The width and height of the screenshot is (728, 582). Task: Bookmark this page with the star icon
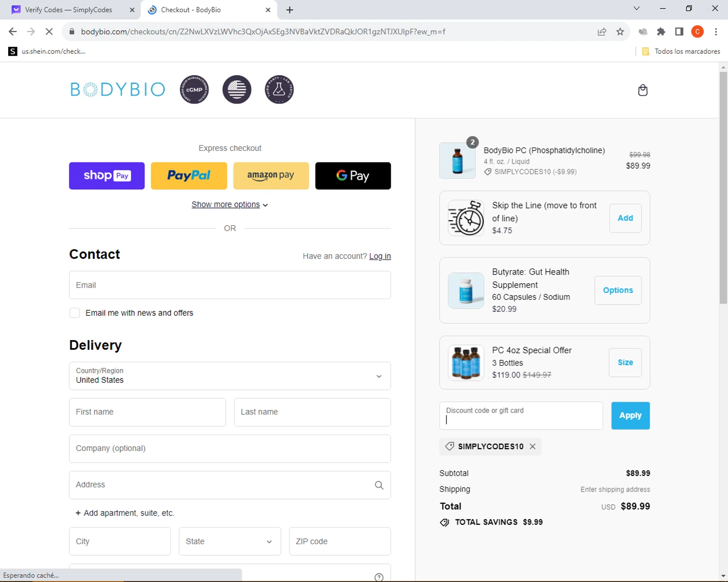pyautogui.click(x=620, y=32)
